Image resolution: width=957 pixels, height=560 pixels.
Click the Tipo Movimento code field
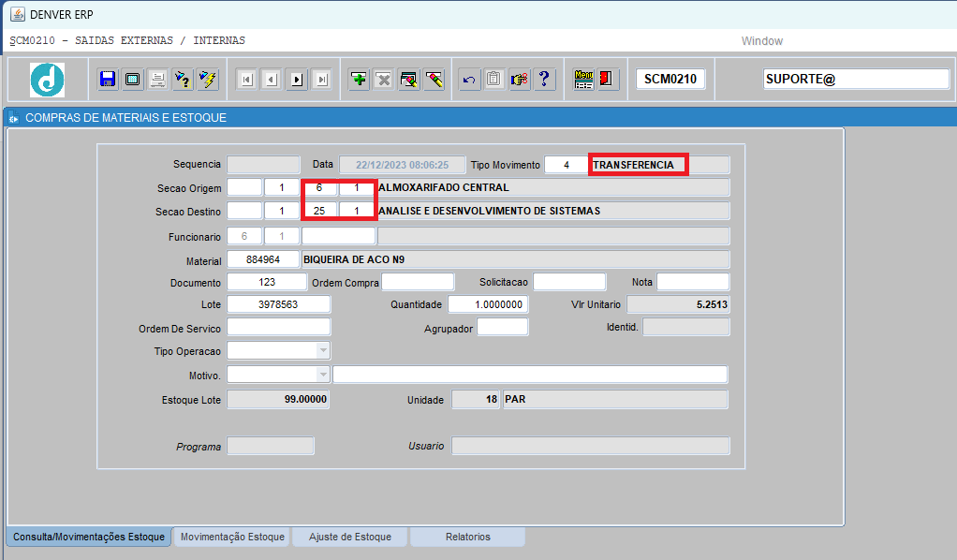[x=567, y=165]
